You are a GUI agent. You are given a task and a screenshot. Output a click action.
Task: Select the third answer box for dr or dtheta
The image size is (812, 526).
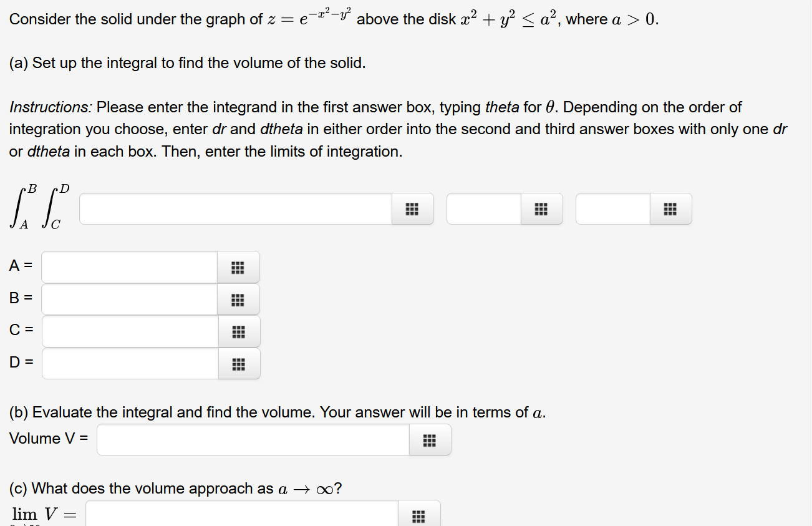pyautogui.click(x=611, y=209)
